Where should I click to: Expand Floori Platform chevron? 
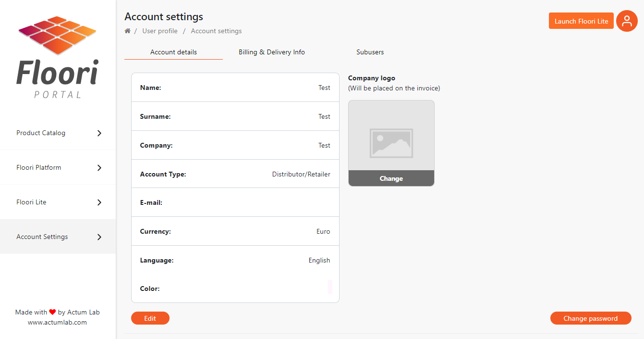(99, 168)
